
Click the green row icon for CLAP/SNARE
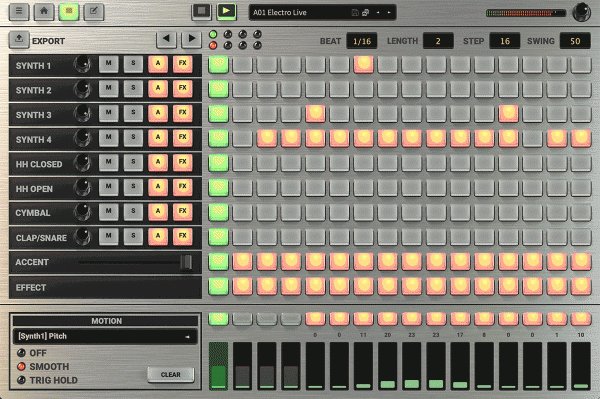tap(218, 237)
